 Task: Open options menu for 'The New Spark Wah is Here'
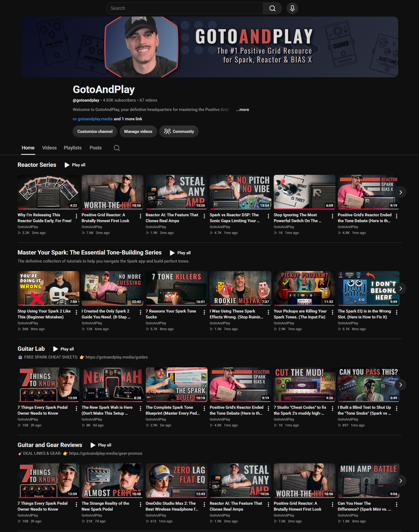[140, 408]
